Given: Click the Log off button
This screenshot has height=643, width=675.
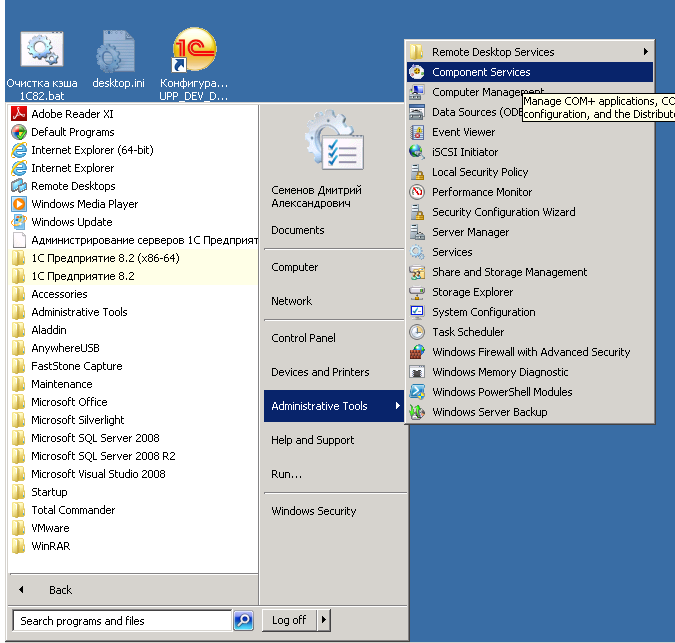Looking at the screenshot, I should [289, 620].
